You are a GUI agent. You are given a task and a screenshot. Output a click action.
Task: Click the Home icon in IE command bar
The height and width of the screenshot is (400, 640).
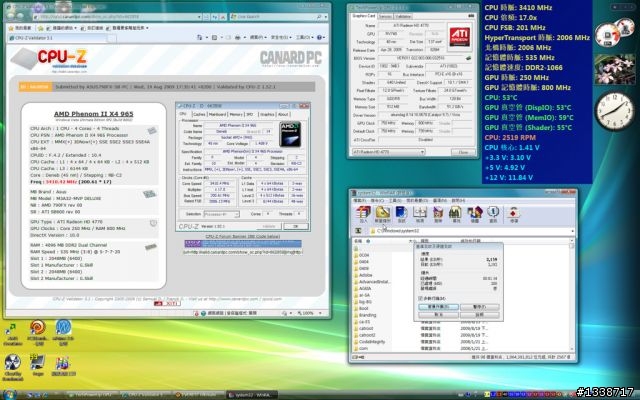tap(200, 38)
